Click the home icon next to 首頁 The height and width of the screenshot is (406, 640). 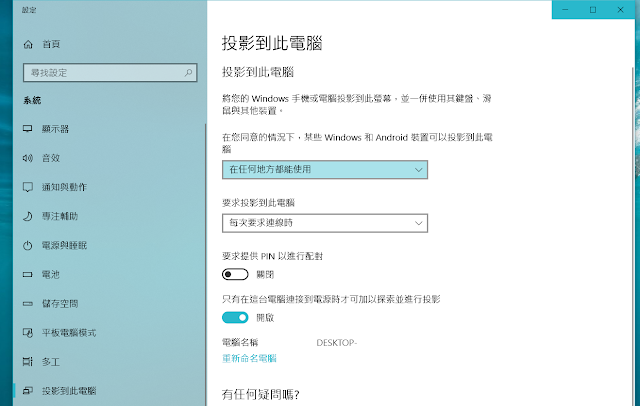(x=28, y=44)
